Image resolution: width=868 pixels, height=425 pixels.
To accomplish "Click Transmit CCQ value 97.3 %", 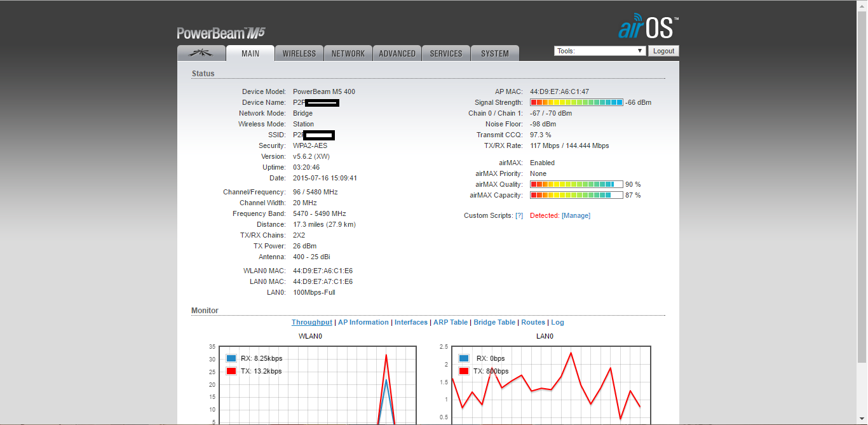I will pos(541,135).
